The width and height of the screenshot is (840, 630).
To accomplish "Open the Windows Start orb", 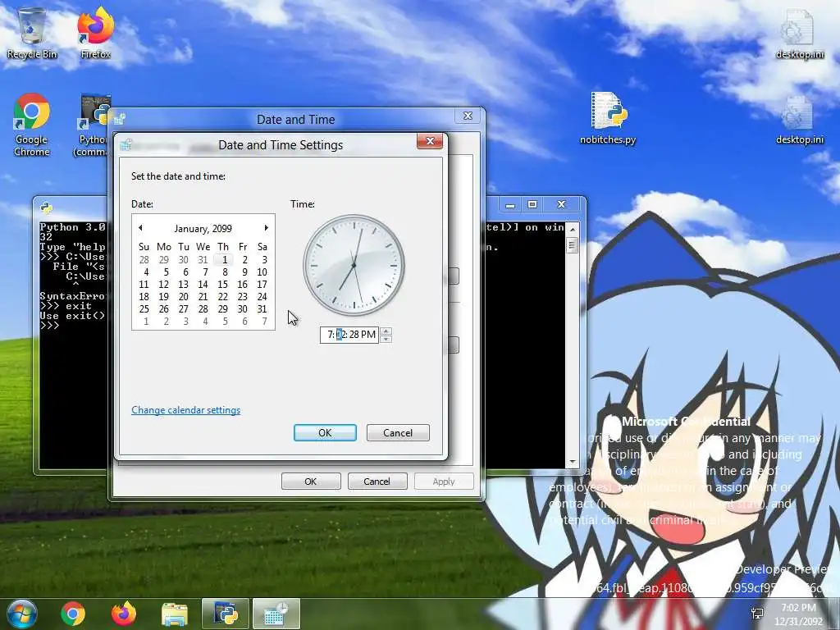I will (21, 614).
